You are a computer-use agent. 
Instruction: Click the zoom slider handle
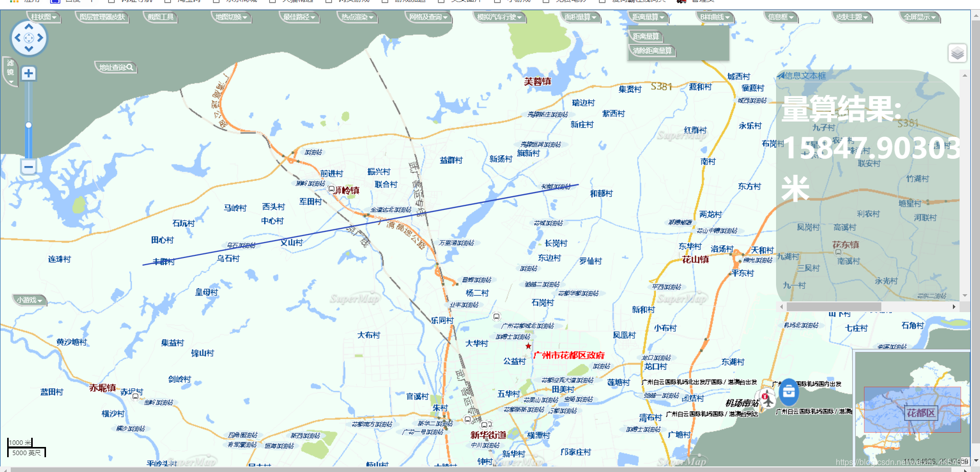tap(29, 125)
